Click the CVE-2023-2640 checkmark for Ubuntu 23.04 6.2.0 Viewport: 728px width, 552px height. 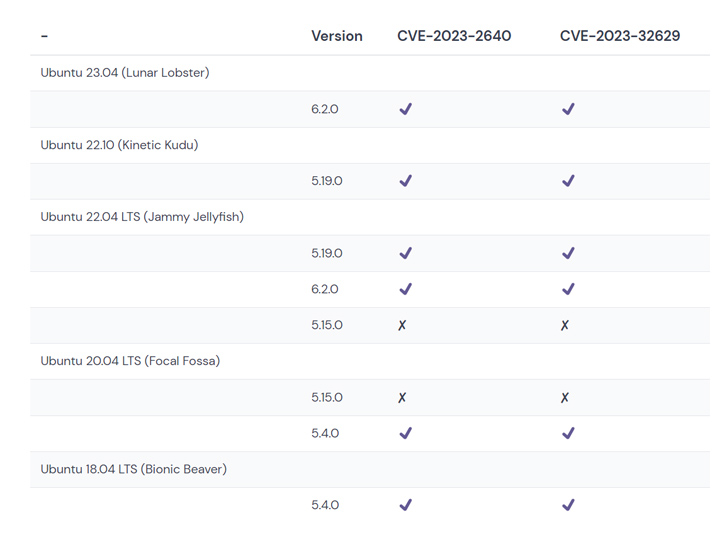(x=405, y=109)
